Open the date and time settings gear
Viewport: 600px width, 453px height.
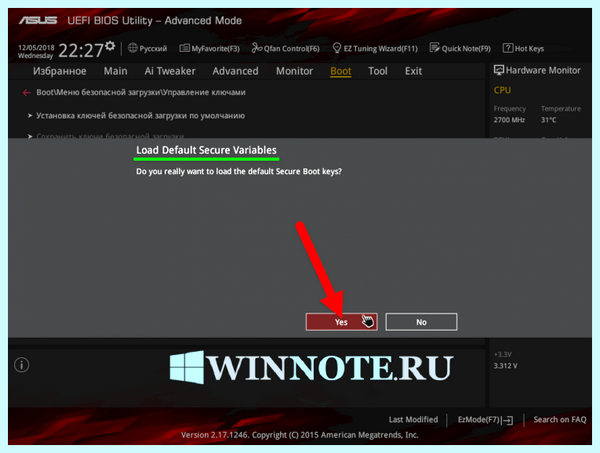(110, 46)
